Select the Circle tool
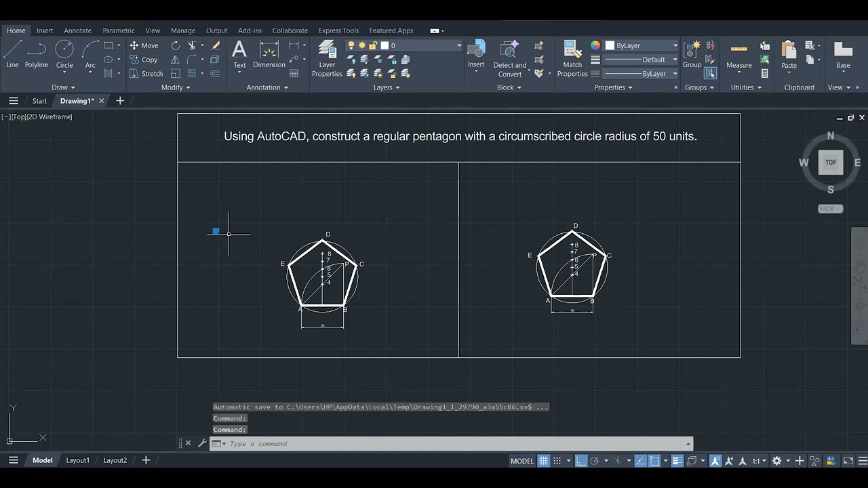868x488 pixels. tap(64, 54)
